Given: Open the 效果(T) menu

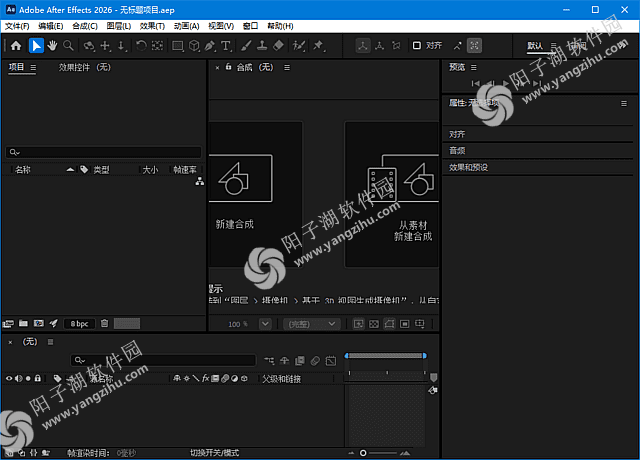Looking at the screenshot, I should (152, 26).
